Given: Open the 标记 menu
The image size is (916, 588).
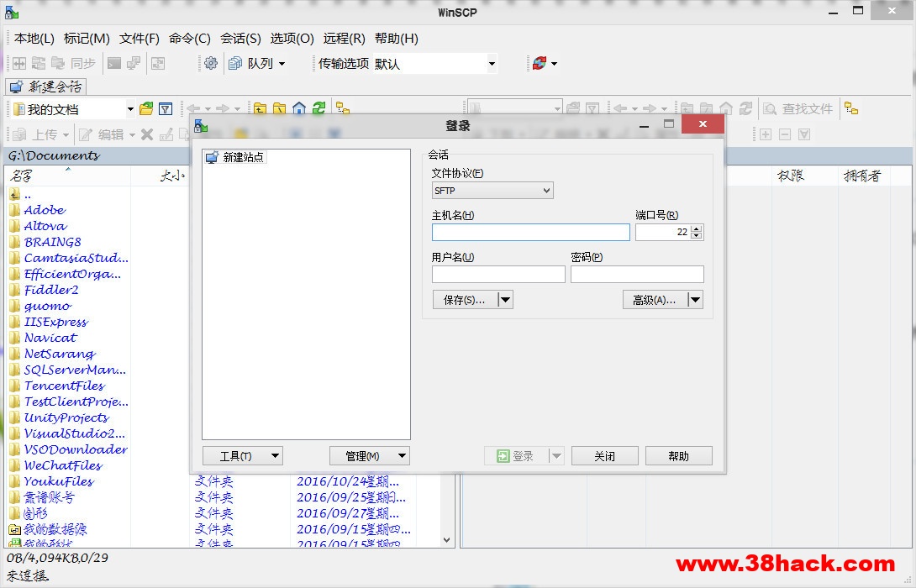Looking at the screenshot, I should coord(87,39).
